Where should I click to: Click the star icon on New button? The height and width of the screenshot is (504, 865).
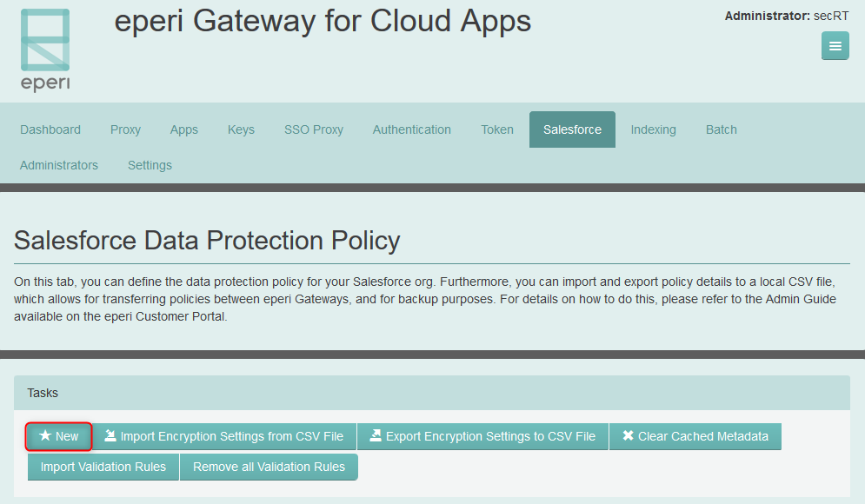tap(45, 435)
